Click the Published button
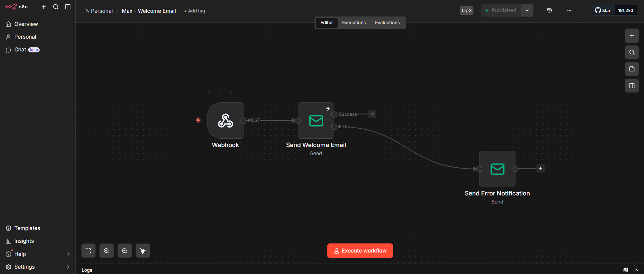 point(501,10)
